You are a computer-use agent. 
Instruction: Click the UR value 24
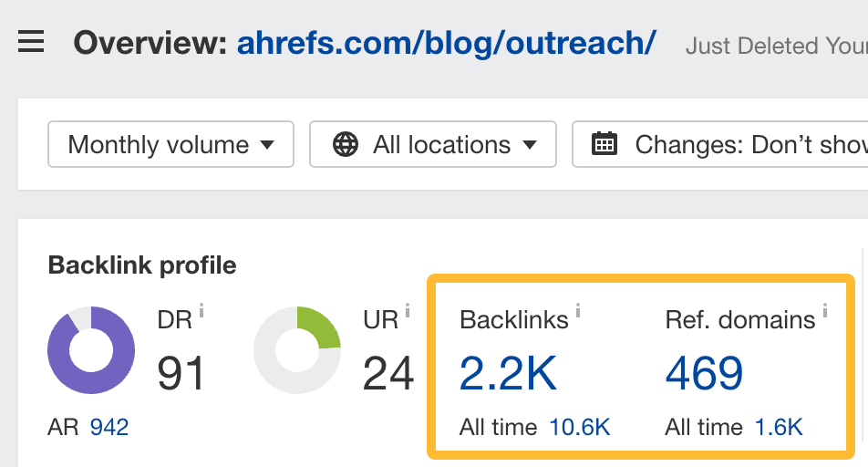click(388, 373)
